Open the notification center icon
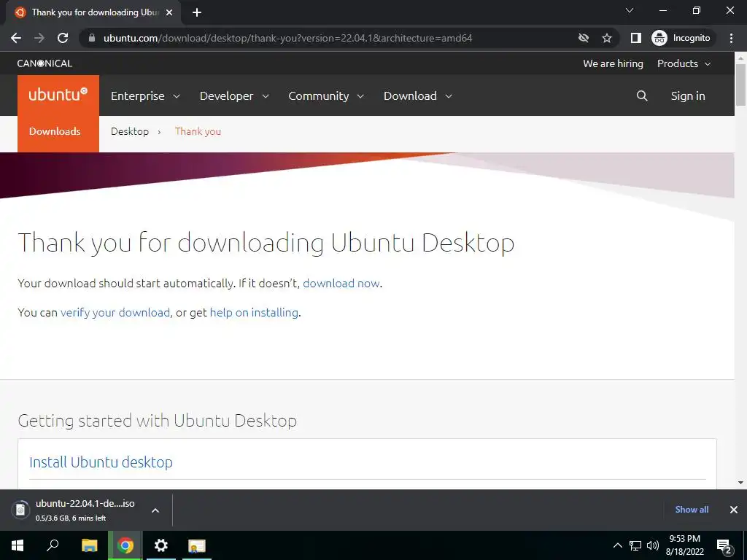 [x=724, y=547]
